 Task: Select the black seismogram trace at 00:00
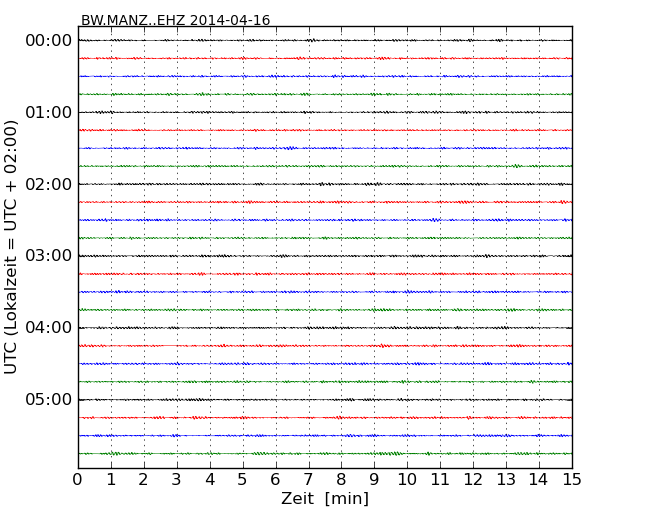(x=325, y=40)
